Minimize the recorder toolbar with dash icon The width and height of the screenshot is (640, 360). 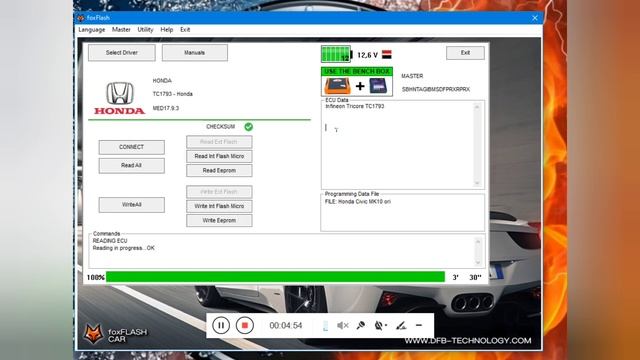coord(419,325)
